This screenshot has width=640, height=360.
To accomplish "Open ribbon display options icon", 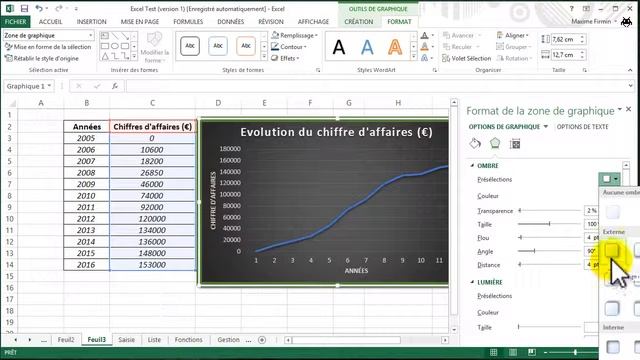I will pos(586,9).
